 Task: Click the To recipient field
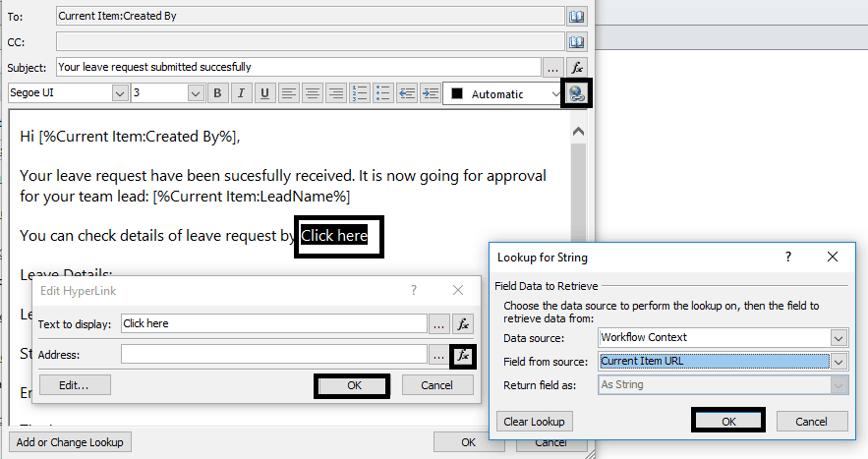pyautogui.click(x=310, y=16)
